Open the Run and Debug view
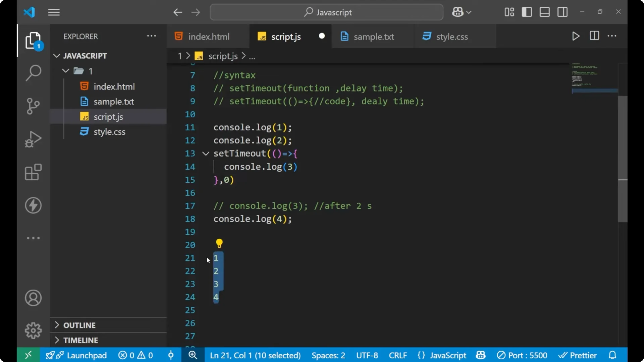Screen dimensions: 644x362 (x=33, y=139)
